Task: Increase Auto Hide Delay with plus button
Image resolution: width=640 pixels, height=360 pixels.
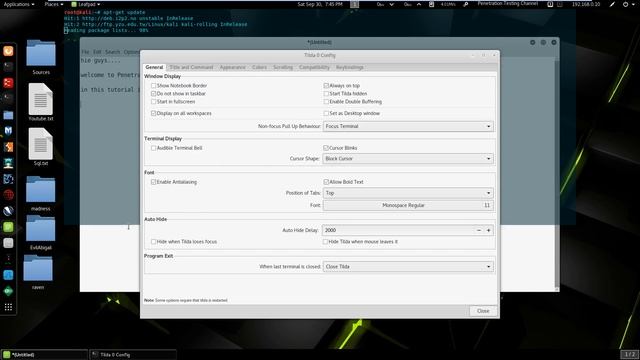Action: coord(489,230)
